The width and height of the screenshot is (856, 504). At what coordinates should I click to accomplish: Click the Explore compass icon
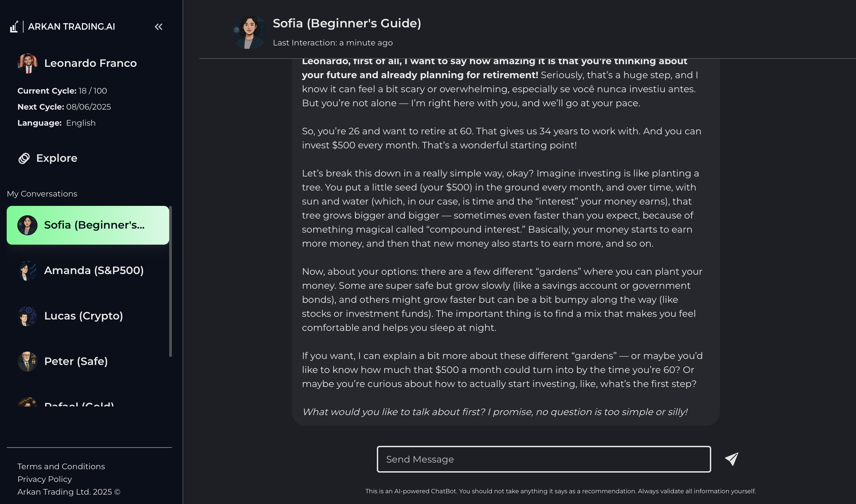point(24,158)
